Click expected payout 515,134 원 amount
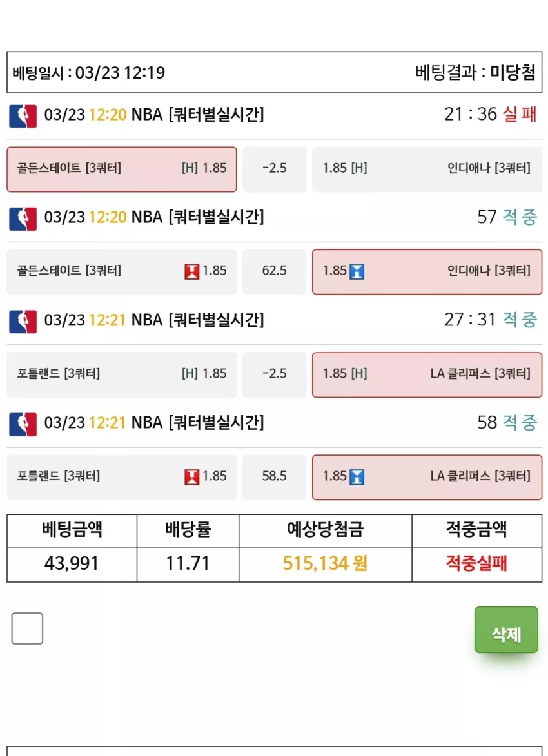The height and width of the screenshot is (756, 548). 325,563
